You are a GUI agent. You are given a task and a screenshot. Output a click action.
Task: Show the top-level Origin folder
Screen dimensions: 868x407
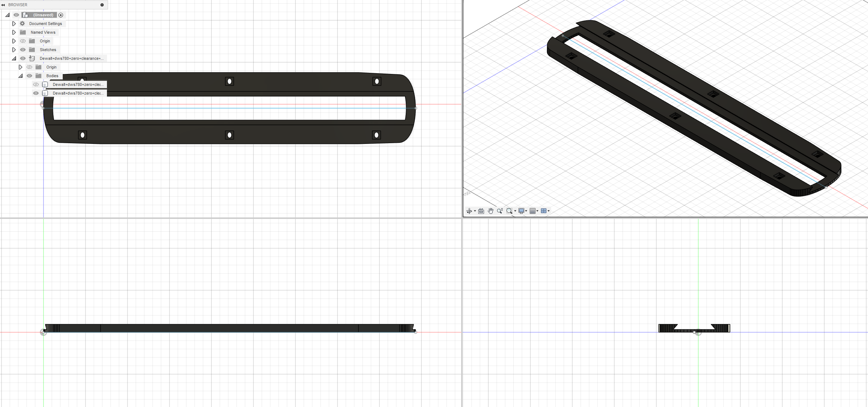[23, 41]
